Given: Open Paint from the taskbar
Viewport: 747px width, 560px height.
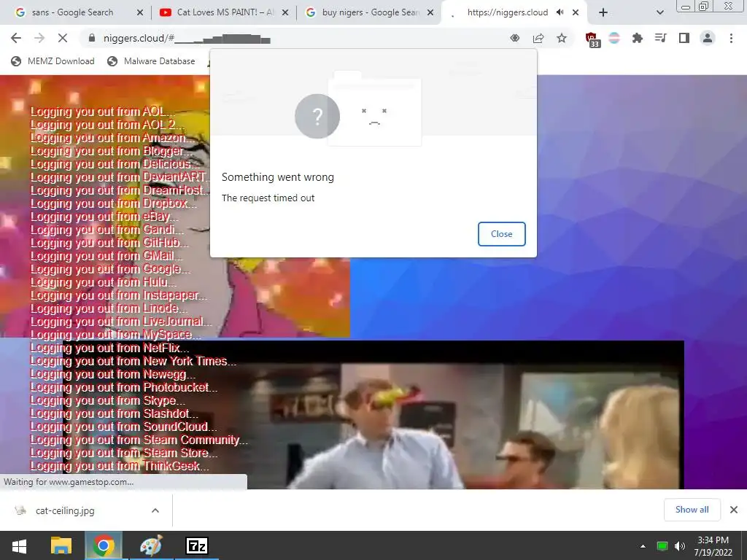Looking at the screenshot, I should point(150,545).
